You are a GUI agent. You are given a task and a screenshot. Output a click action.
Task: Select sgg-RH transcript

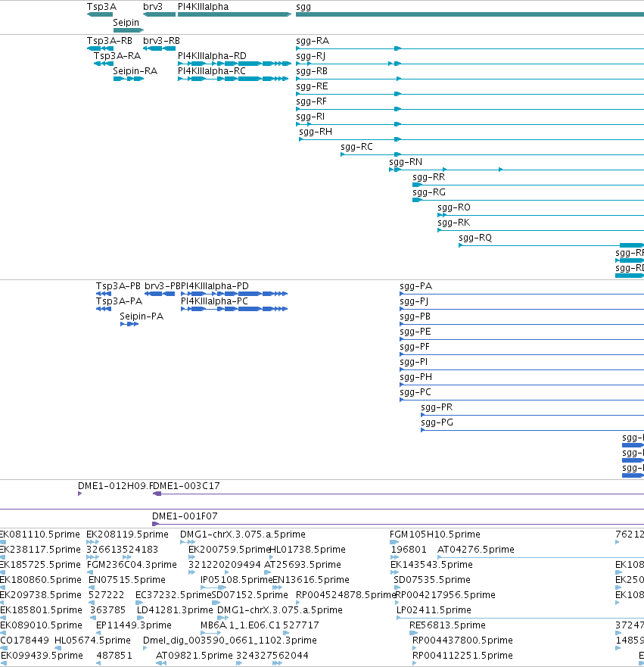(x=471, y=139)
